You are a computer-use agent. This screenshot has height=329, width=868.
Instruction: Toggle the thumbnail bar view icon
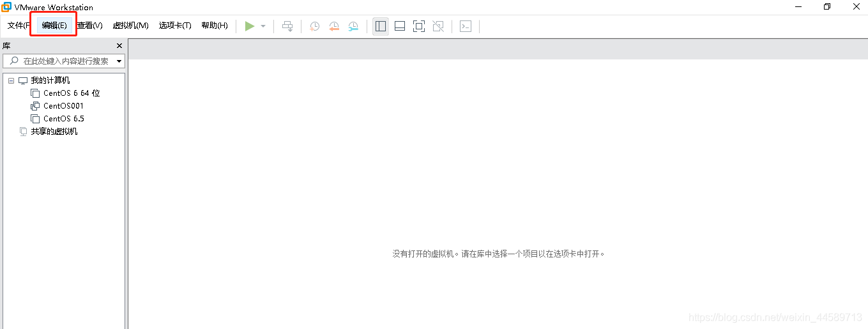[400, 26]
